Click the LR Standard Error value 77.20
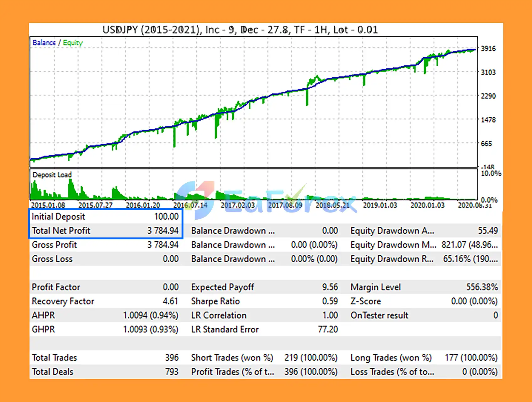The width and height of the screenshot is (532, 402). pyautogui.click(x=328, y=329)
